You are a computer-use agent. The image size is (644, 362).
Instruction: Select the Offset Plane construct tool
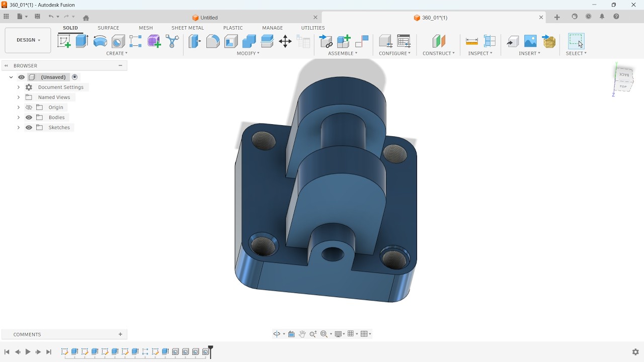(439, 41)
